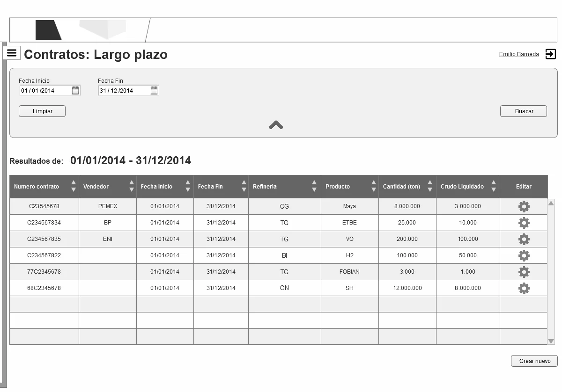The image size is (562, 392).
Task: Edit contract C234567822 with gear icon
Action: [x=524, y=255]
